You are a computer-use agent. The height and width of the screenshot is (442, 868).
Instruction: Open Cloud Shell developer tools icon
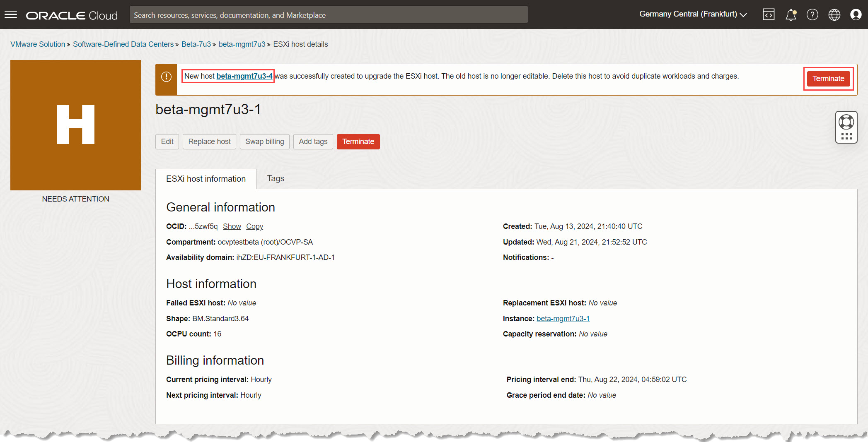[769, 14]
